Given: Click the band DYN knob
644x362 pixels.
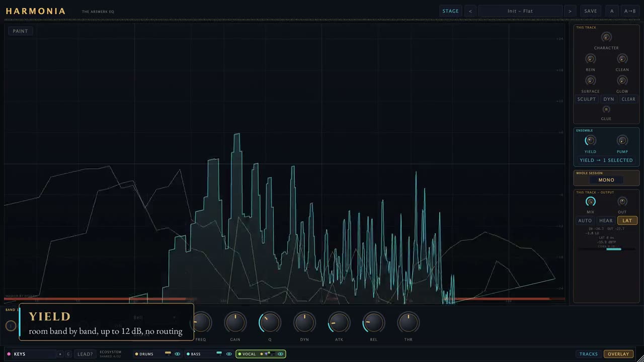Looking at the screenshot, I should 304,323.
